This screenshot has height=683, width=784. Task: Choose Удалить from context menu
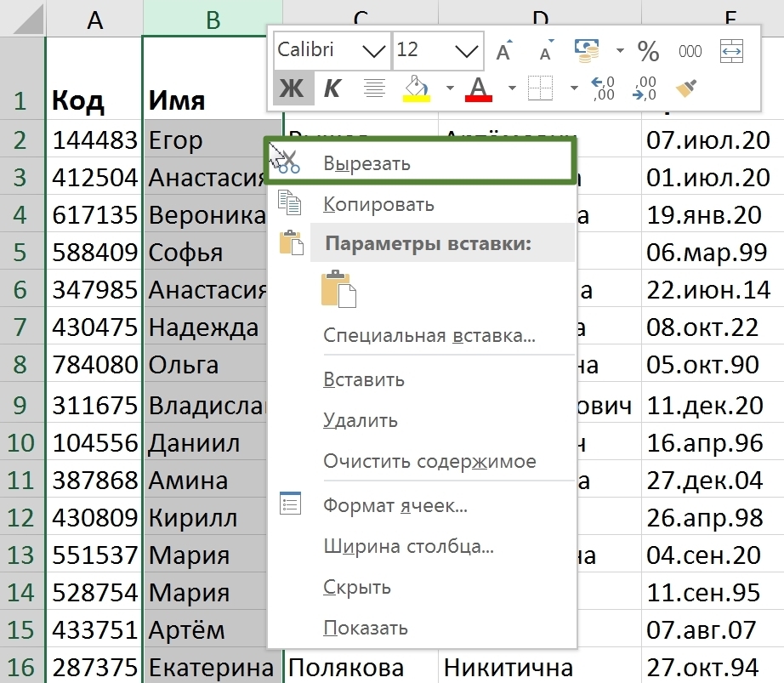(422, 420)
